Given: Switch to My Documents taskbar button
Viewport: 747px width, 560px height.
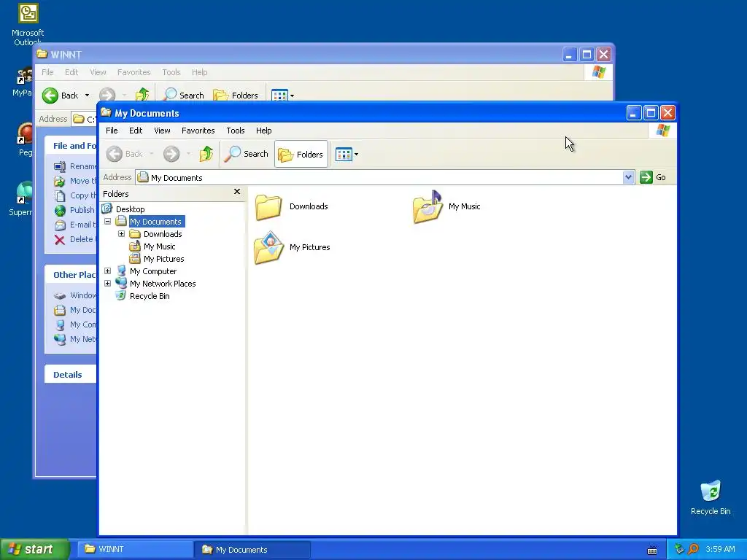Looking at the screenshot, I should pyautogui.click(x=252, y=550).
